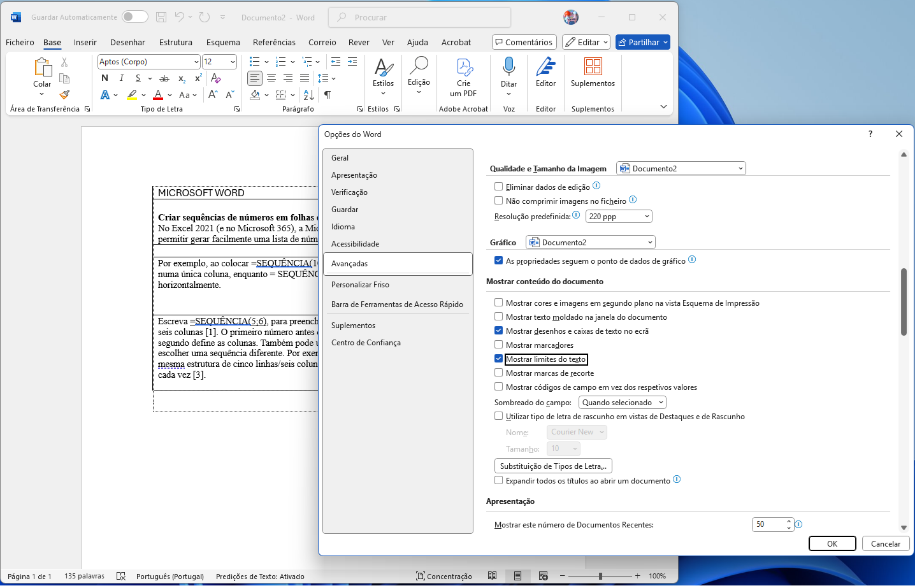Screen dimensions: 915x588
Task: Click the Suplementos add-ins icon
Action: pos(593,67)
